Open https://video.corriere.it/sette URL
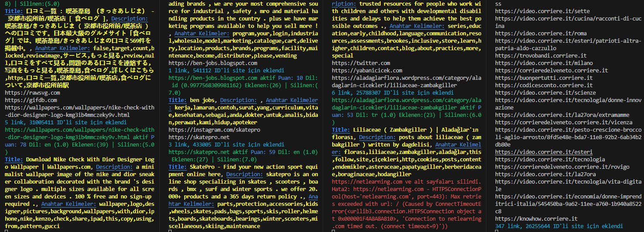This screenshot has width=644, height=232. point(542,11)
